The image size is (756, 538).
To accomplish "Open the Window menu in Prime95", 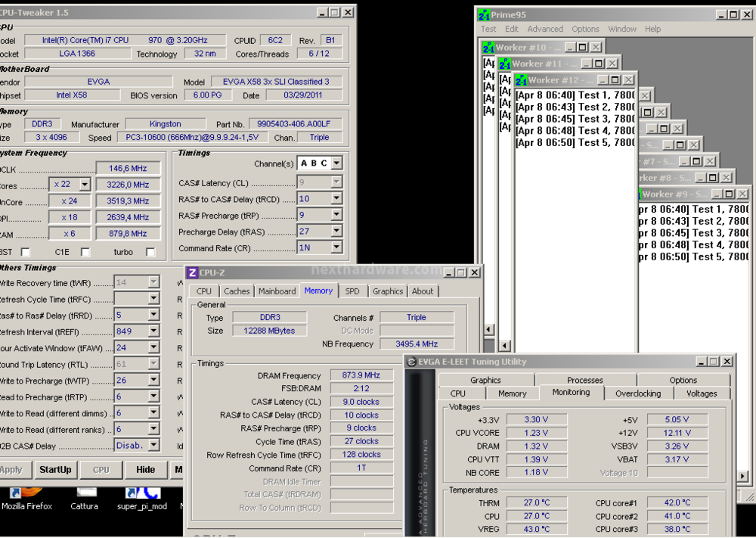I will tap(622, 29).
